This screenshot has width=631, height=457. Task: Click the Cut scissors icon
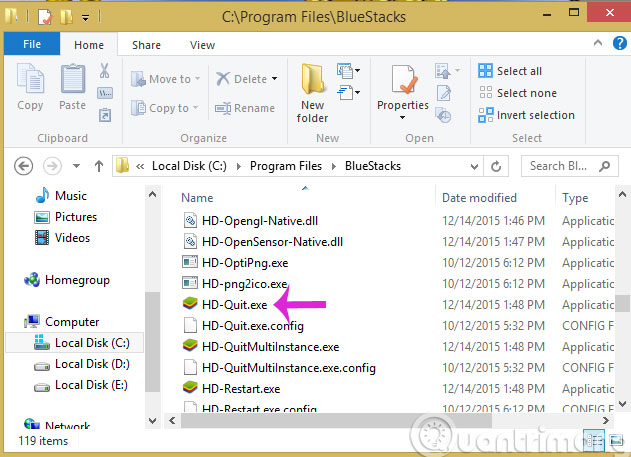tap(105, 71)
